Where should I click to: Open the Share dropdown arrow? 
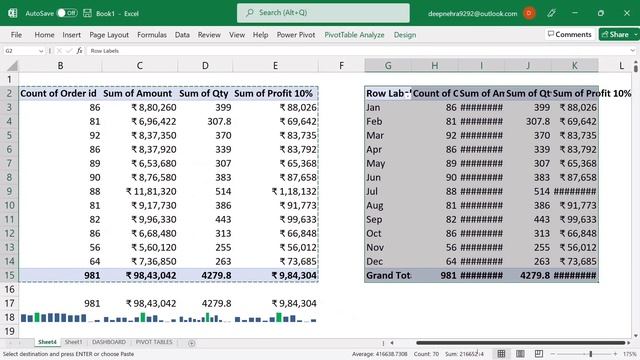(x=636, y=34)
